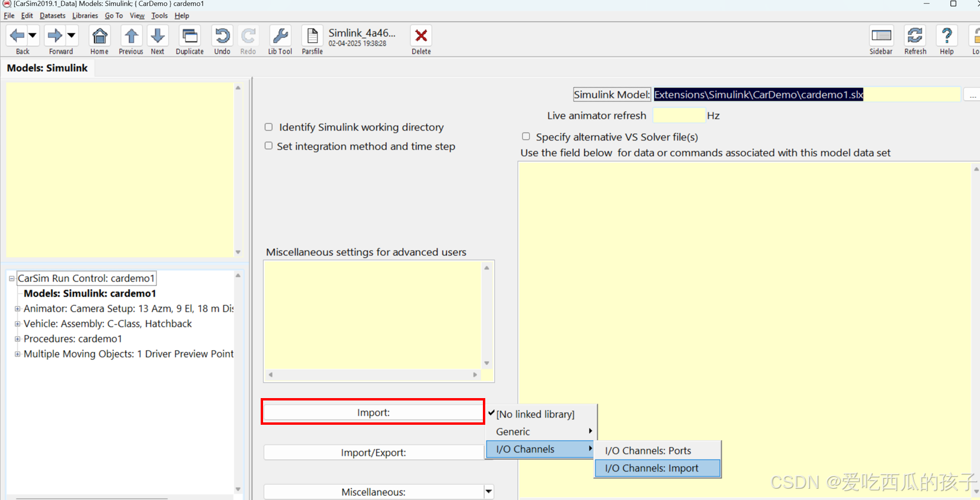Open the Edit menu
This screenshot has width=980, height=500.
coord(27,16)
